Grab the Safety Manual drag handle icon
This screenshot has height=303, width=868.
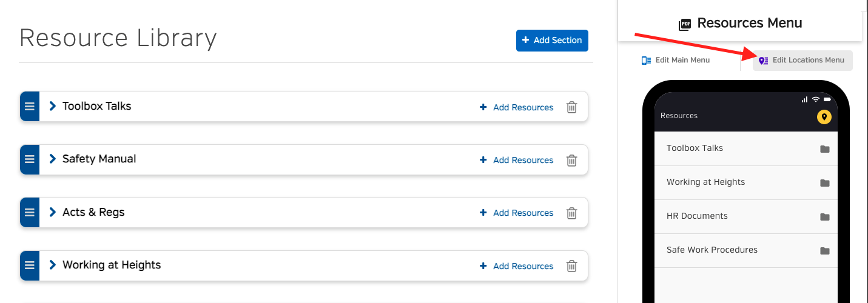pos(30,159)
